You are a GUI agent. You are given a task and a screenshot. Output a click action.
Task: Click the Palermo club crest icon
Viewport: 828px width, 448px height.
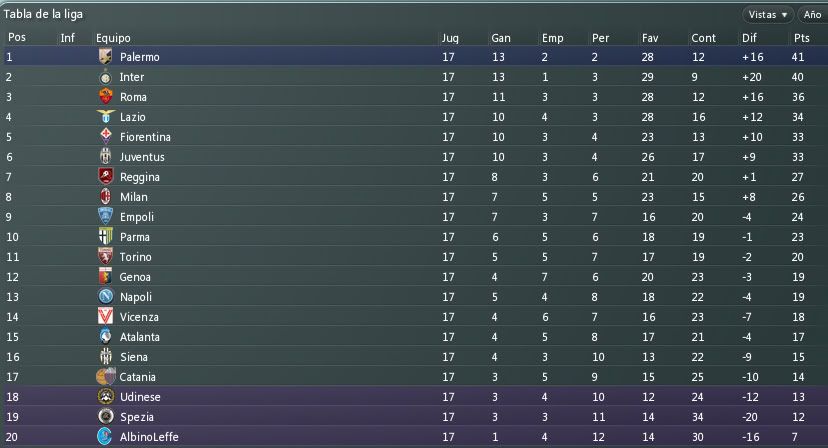click(x=106, y=57)
